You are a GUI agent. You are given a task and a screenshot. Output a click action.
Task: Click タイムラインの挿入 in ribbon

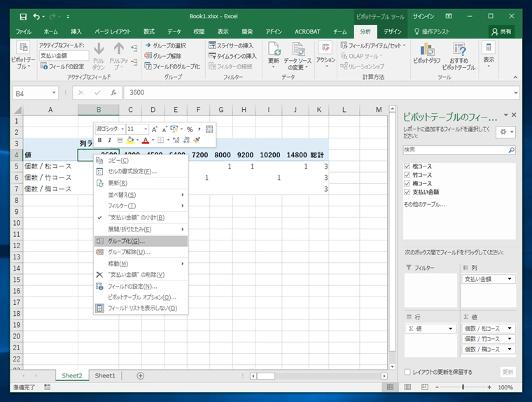point(232,56)
